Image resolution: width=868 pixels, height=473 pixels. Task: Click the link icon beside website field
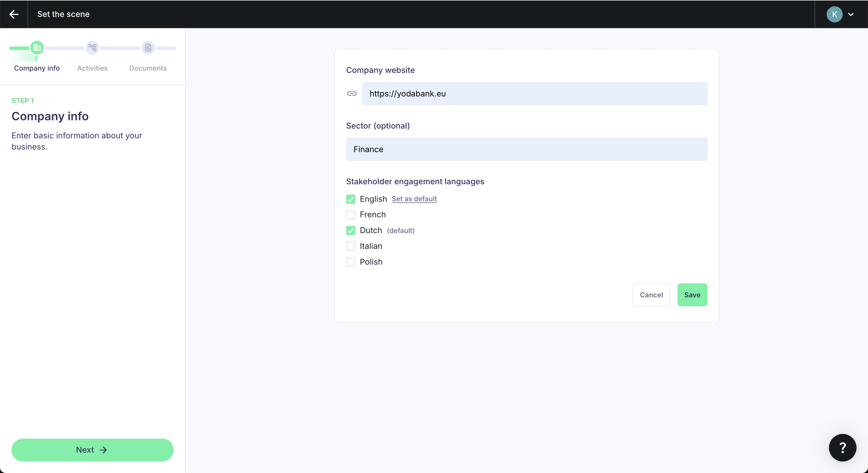click(x=351, y=94)
